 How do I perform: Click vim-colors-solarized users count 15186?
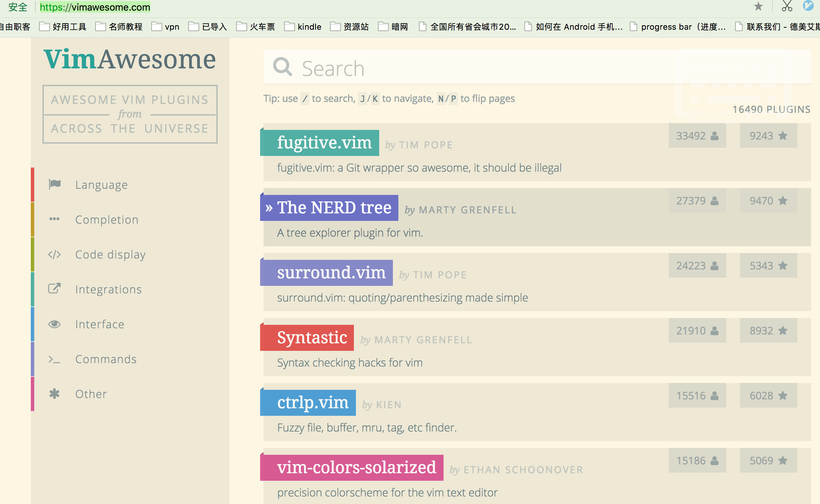pyautogui.click(x=697, y=461)
